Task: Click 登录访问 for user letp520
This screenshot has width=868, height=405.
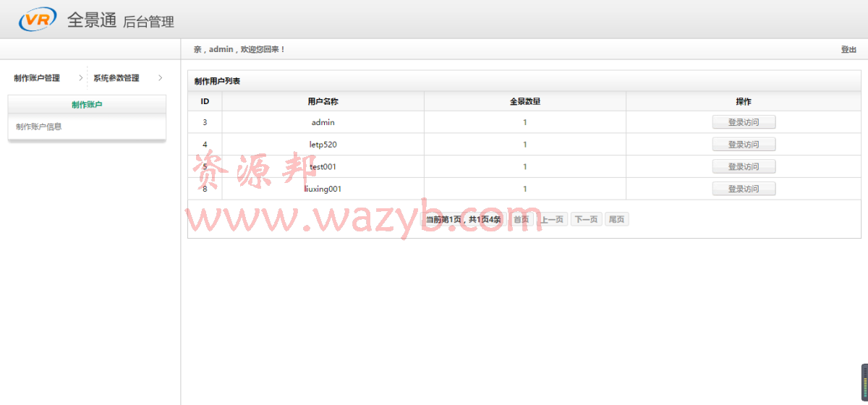Action: coord(744,145)
